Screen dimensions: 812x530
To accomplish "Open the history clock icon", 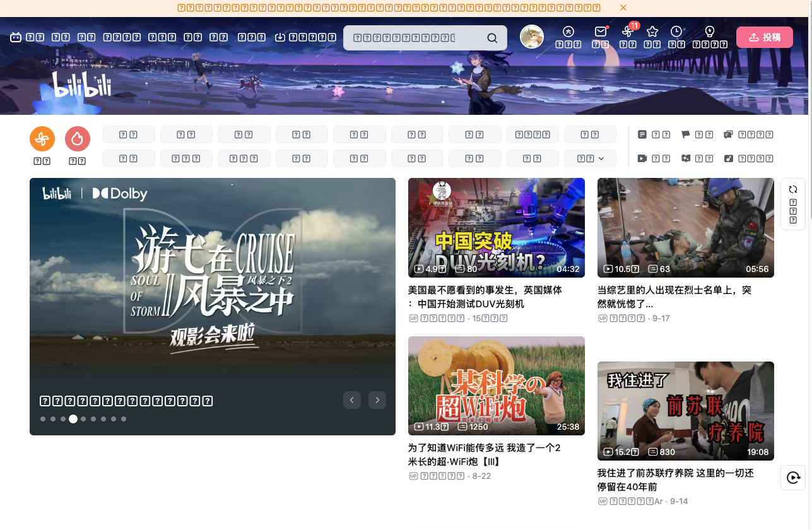I will tap(676, 32).
